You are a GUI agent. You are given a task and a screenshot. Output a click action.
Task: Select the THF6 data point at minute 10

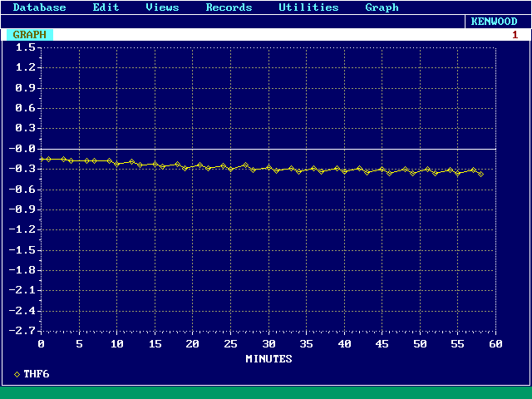coord(117,164)
